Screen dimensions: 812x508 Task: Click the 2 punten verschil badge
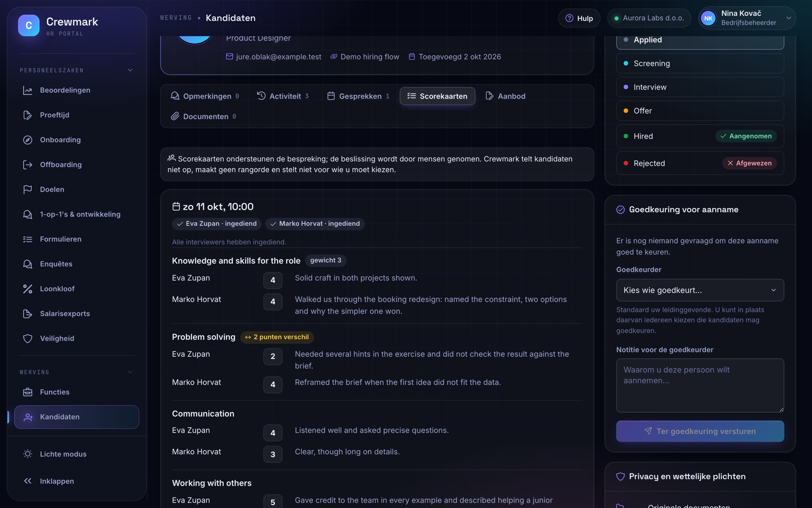pos(277,337)
